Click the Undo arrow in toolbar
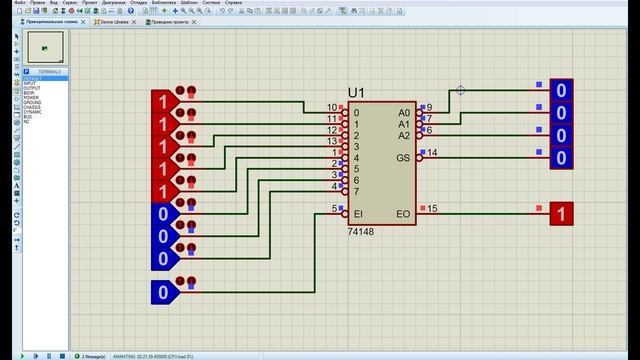 (222, 11)
